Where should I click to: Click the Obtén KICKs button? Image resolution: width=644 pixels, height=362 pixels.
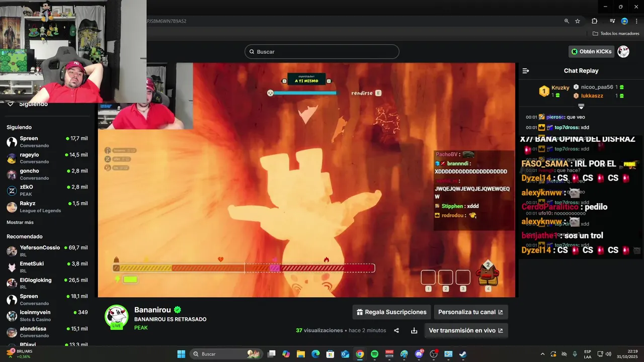tap(592, 51)
